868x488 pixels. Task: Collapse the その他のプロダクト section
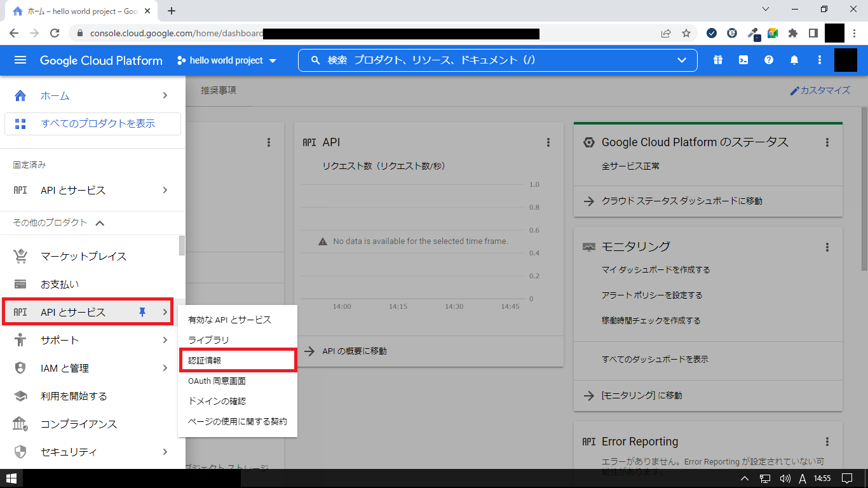point(100,223)
